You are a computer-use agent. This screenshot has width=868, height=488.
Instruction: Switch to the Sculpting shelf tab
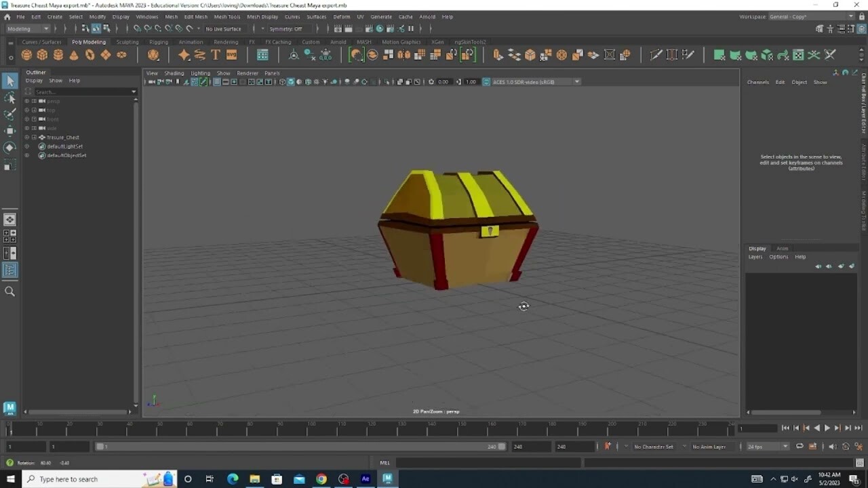click(x=127, y=41)
